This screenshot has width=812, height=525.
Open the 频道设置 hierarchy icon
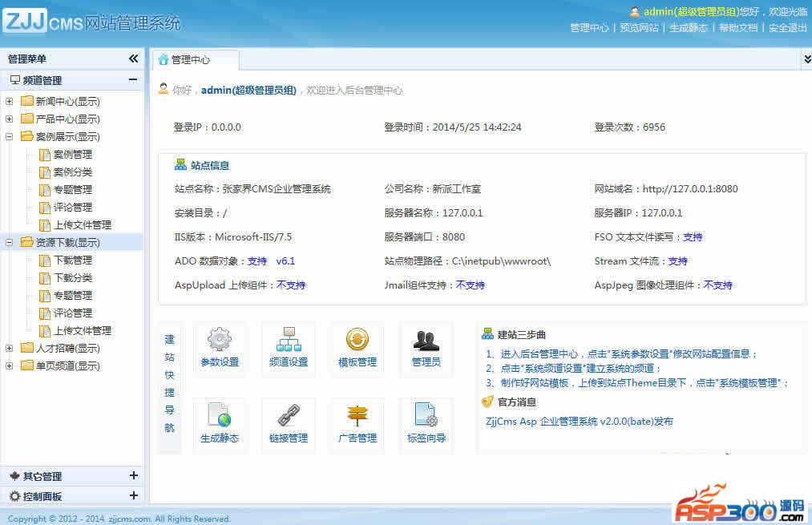[289, 339]
